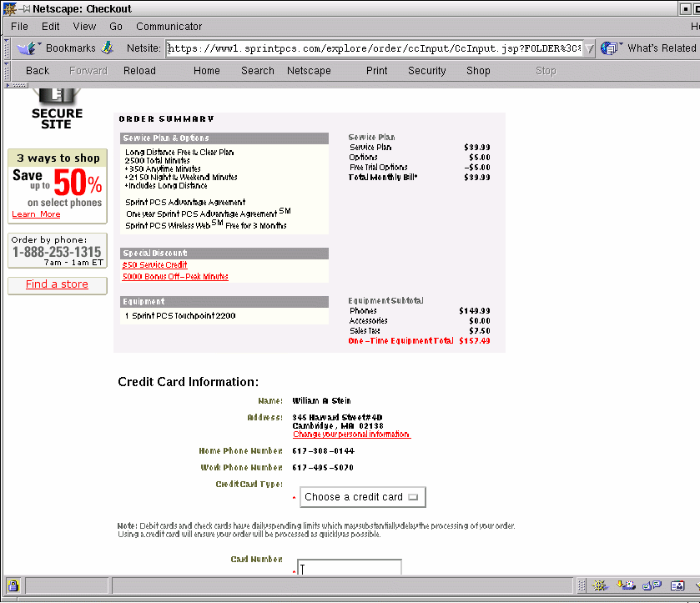Viewport: 700px width, 603px height.
Task: Click the Save up to 50% banner
Action: 58,186
